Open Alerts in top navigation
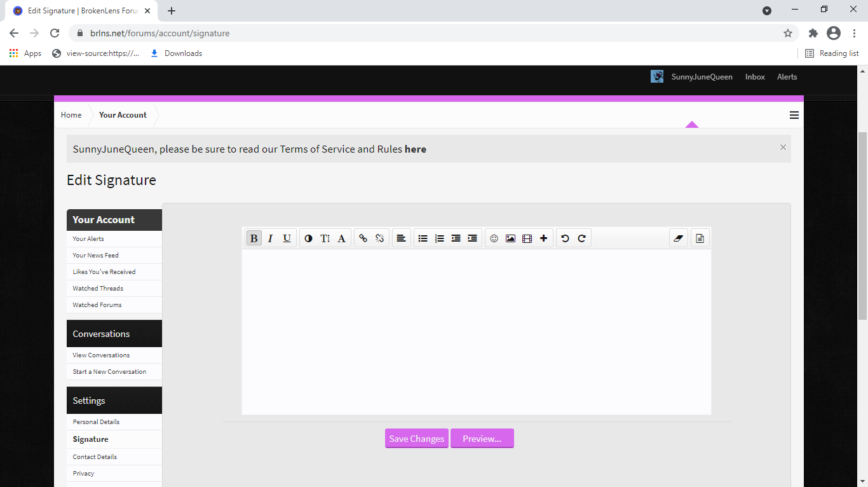868x487 pixels. click(787, 77)
